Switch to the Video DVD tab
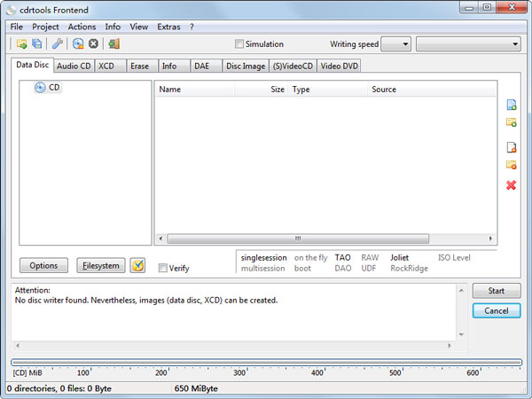This screenshot has height=399, width=532. (x=339, y=66)
